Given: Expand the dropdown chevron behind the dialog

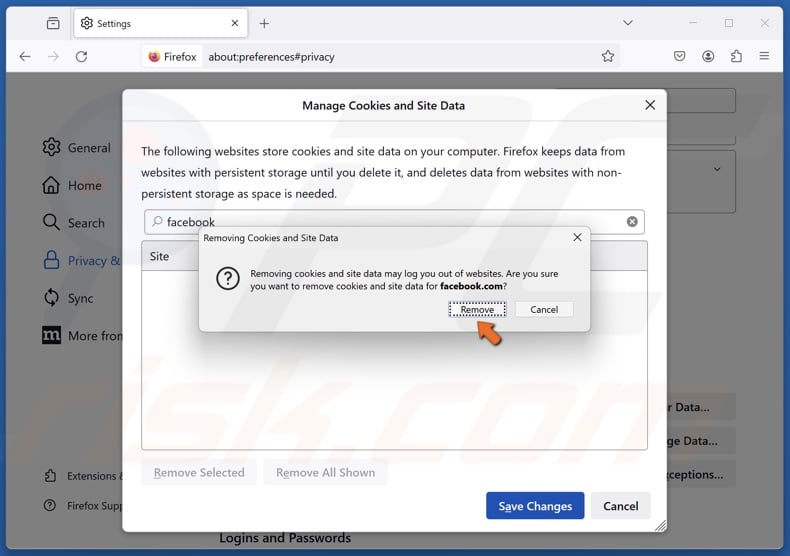Looking at the screenshot, I should (x=716, y=169).
